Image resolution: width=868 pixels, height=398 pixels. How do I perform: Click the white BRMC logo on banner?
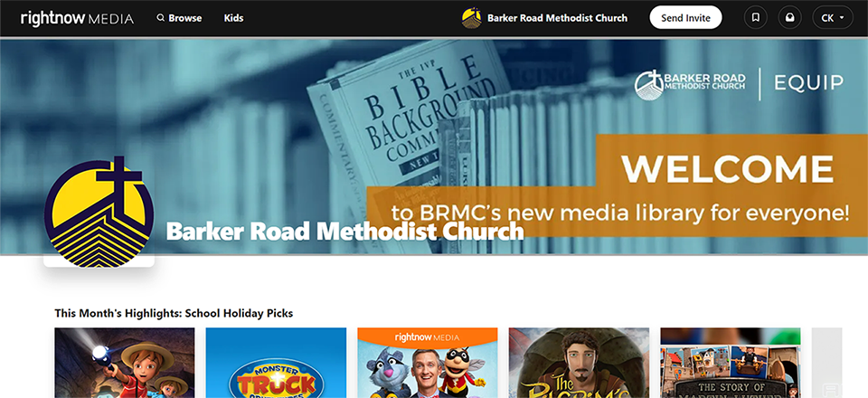(x=690, y=84)
